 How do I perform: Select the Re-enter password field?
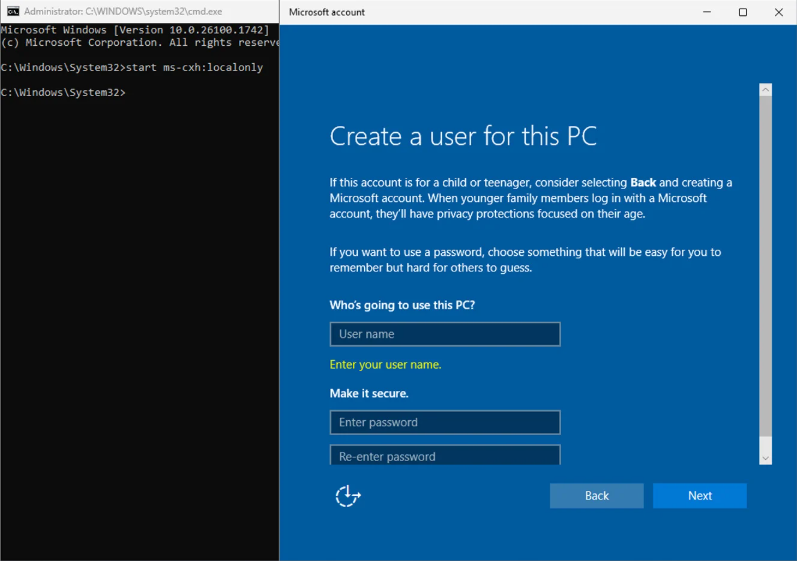pos(445,456)
